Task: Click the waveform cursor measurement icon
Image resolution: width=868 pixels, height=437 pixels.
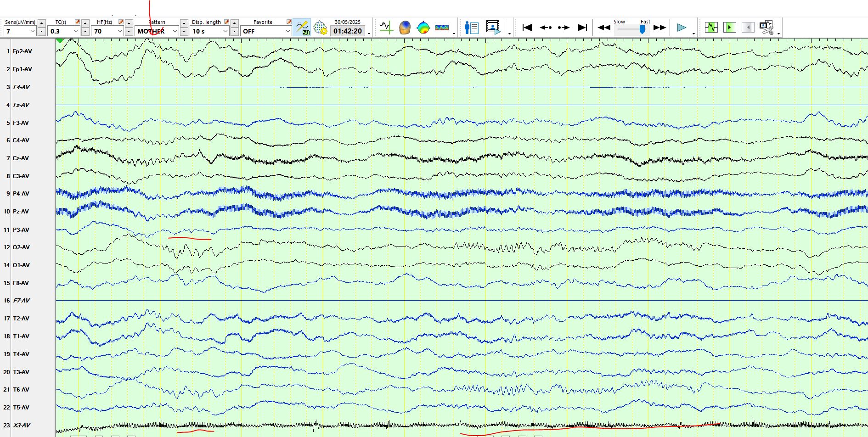Action: (x=386, y=28)
